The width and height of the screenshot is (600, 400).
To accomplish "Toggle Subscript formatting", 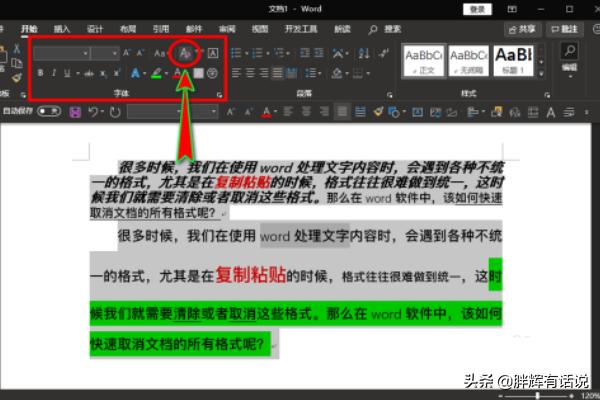I will [x=103, y=73].
